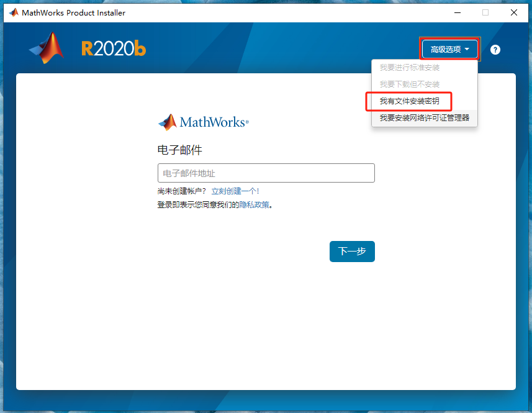The height and width of the screenshot is (413, 532).
Task: Click the 电子邮件 heading text
Action: [180, 150]
